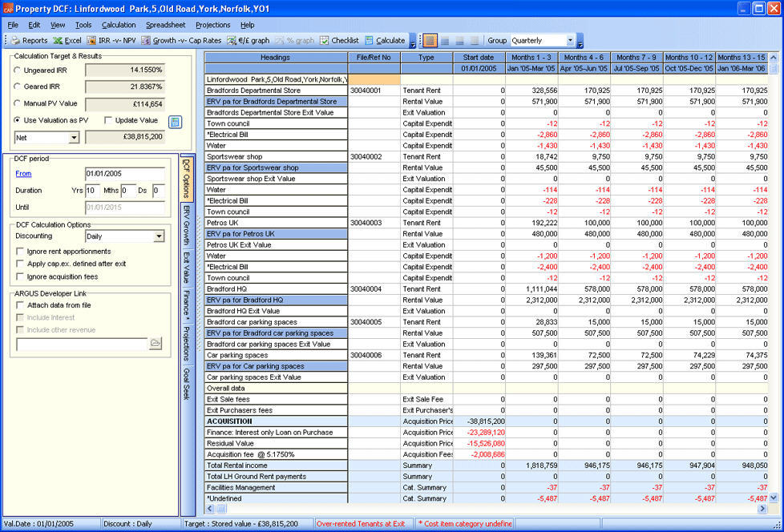The height and width of the screenshot is (532, 784).
Task: Select the ERV pa for Petros UK row
Action: (276, 234)
